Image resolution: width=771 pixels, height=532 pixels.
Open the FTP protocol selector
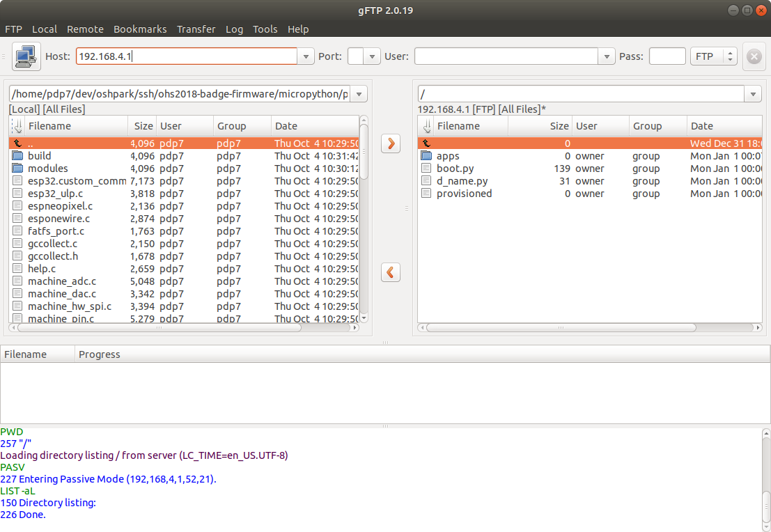tap(713, 56)
